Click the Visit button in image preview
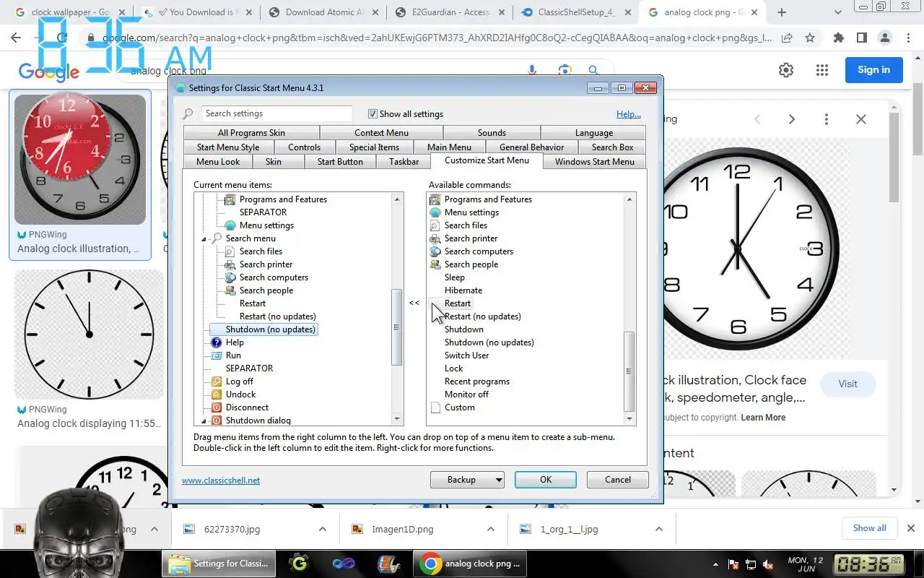This screenshot has width=924, height=578. click(847, 384)
